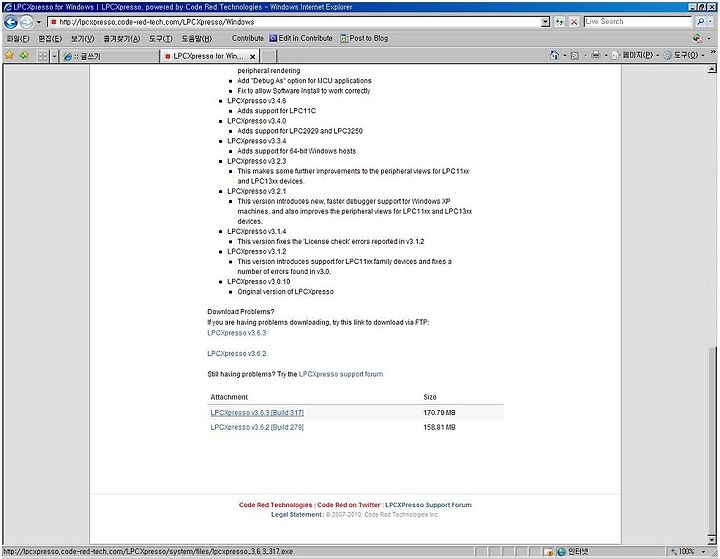Click the Contribute toolbar label
This screenshot has height=559, width=720.
248,38
